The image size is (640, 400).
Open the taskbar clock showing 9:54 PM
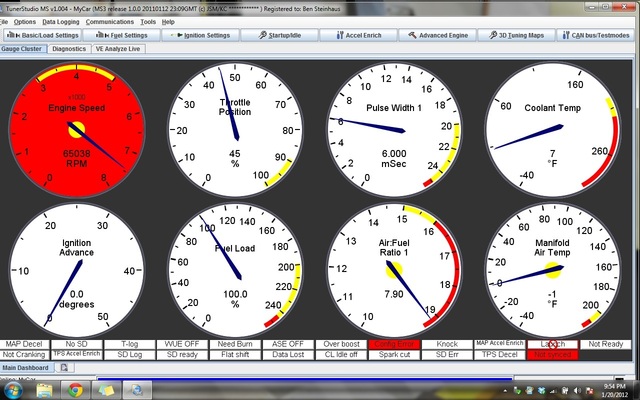[x=614, y=391]
